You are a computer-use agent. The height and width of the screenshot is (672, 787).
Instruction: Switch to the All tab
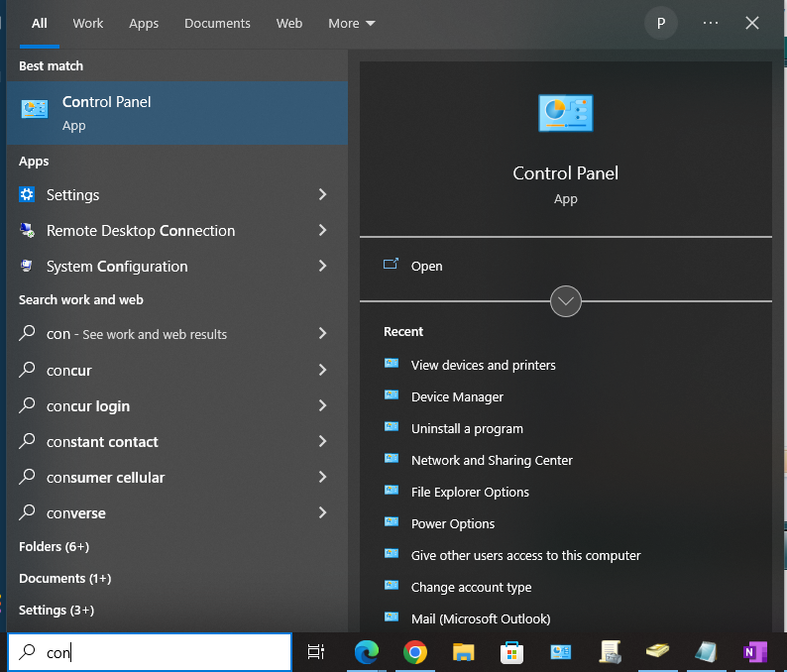[39, 24]
